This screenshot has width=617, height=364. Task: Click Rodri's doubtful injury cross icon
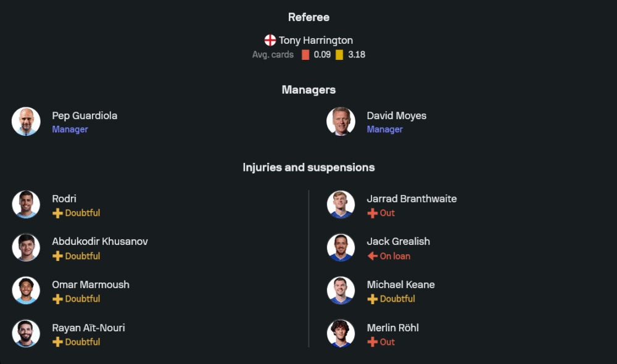click(x=57, y=213)
